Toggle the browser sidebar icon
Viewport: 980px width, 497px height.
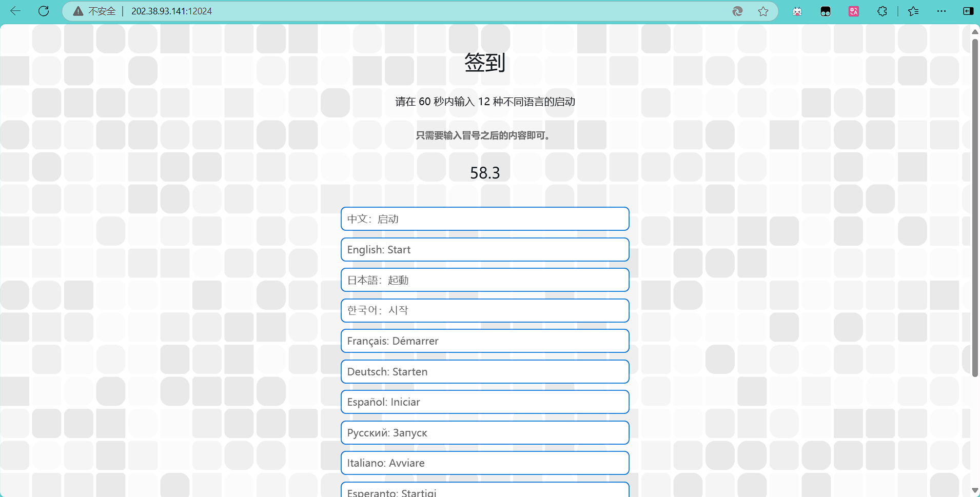point(968,11)
